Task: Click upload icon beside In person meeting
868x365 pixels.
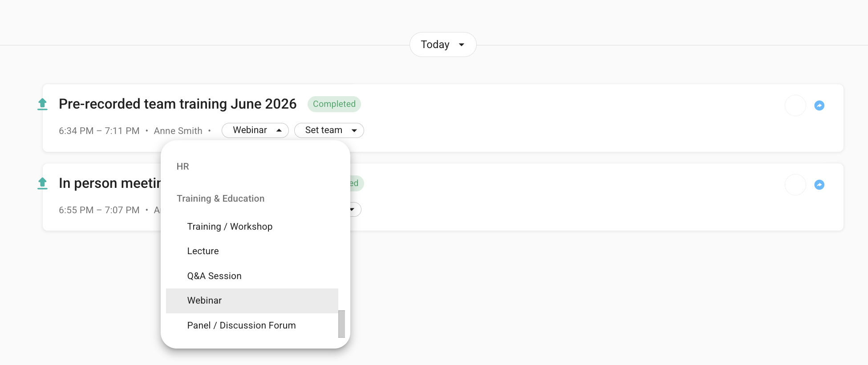Action: pos(42,183)
